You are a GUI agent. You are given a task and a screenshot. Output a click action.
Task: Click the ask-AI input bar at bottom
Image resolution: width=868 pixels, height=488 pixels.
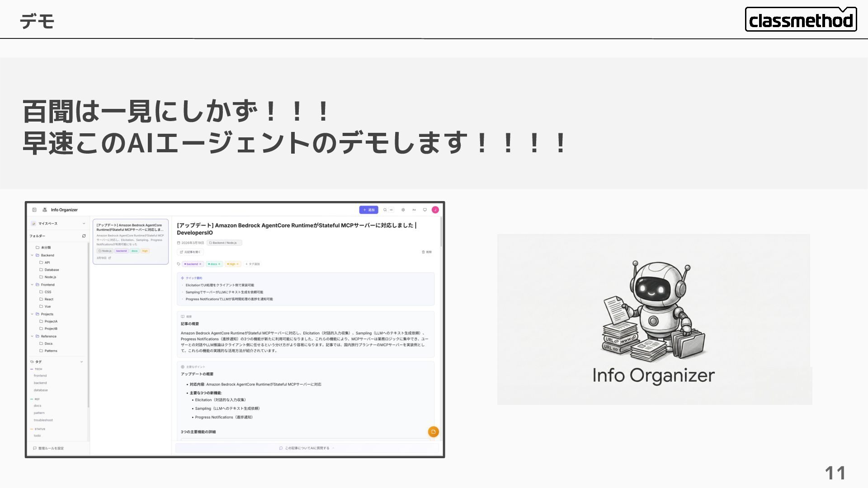(x=307, y=448)
